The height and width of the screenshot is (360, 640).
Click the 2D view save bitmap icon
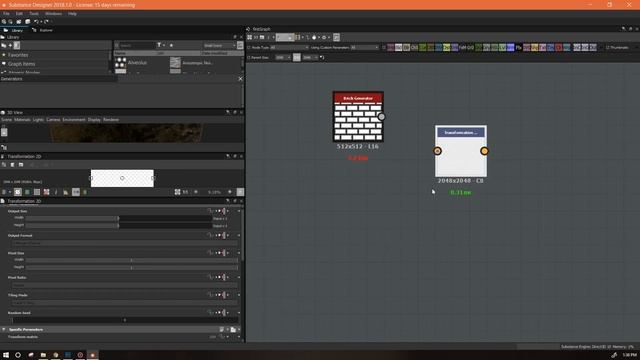click(x=21, y=165)
